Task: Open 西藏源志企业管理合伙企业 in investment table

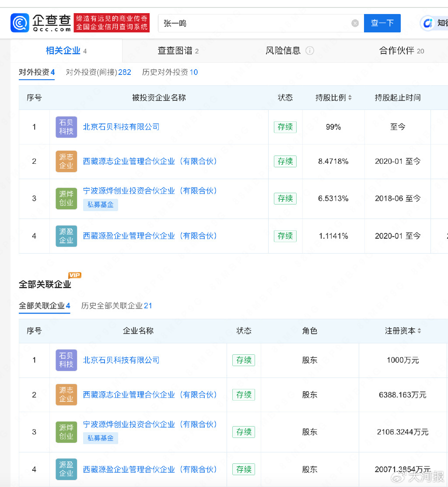Action: tap(150, 161)
